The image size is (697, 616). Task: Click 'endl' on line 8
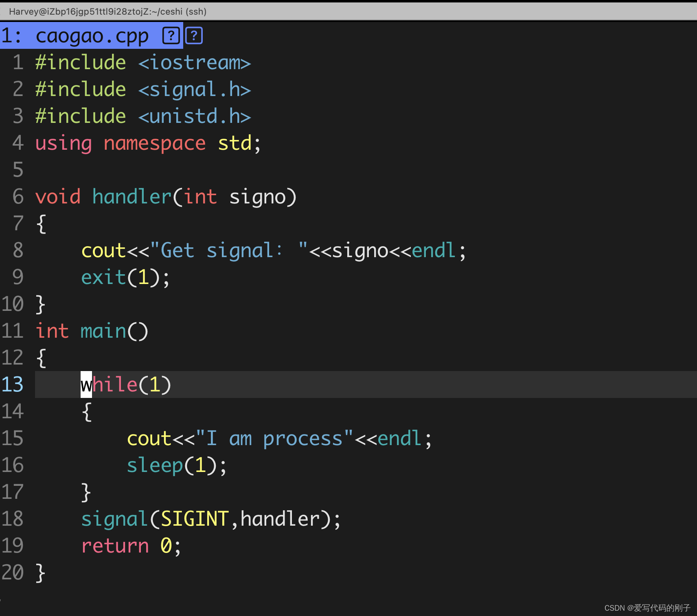434,251
